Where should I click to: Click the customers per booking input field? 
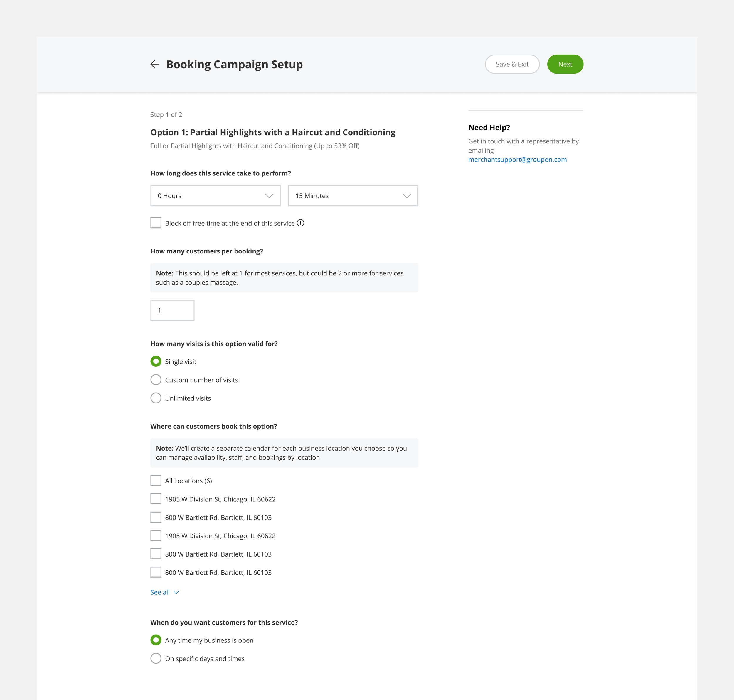pos(172,310)
